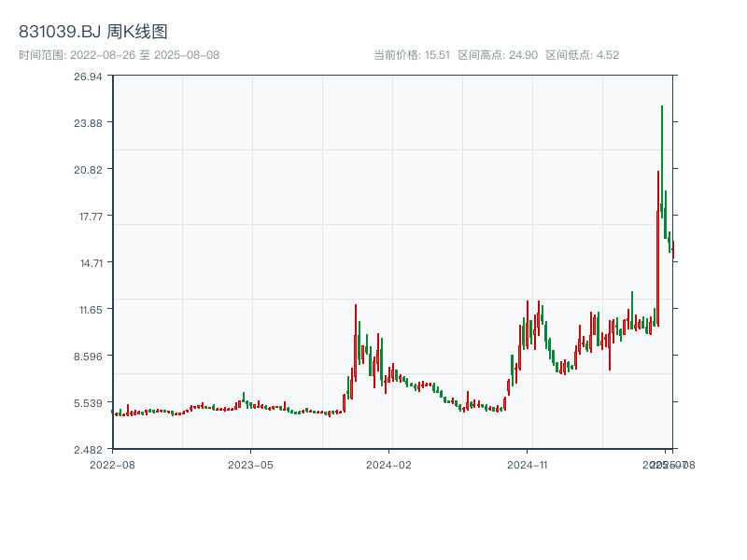The height and width of the screenshot is (560, 747).
Task: Click the long red candlestick rising to 20.82
Action: pyautogui.click(x=658, y=248)
